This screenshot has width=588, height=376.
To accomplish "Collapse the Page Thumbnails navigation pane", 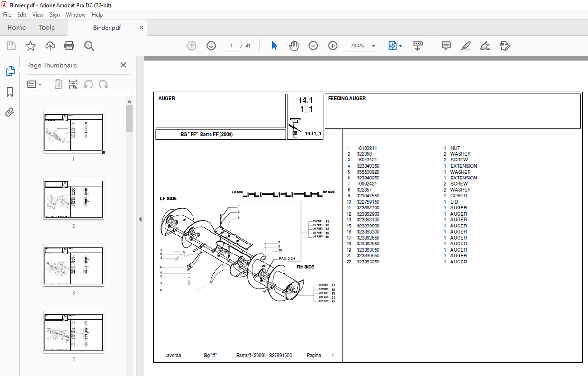I will 139,219.
